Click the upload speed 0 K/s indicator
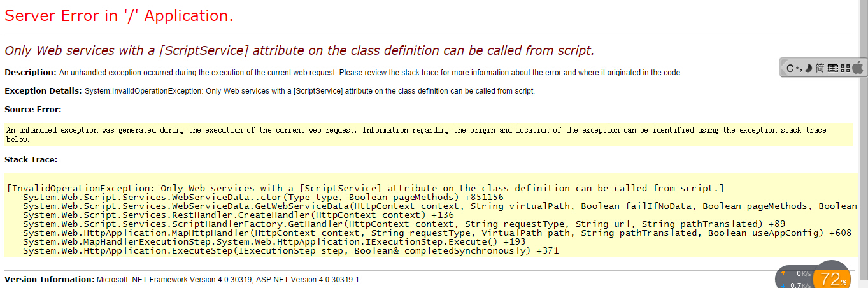Viewport: 868px width, 288px height. coord(796,273)
